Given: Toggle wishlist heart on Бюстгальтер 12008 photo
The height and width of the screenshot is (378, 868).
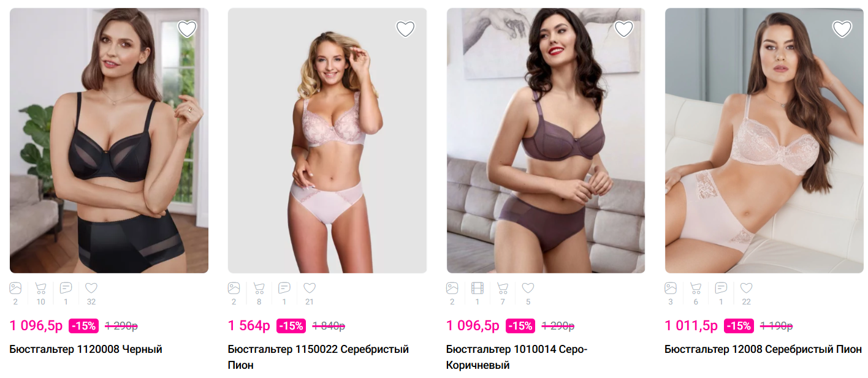Looking at the screenshot, I should point(842,29).
